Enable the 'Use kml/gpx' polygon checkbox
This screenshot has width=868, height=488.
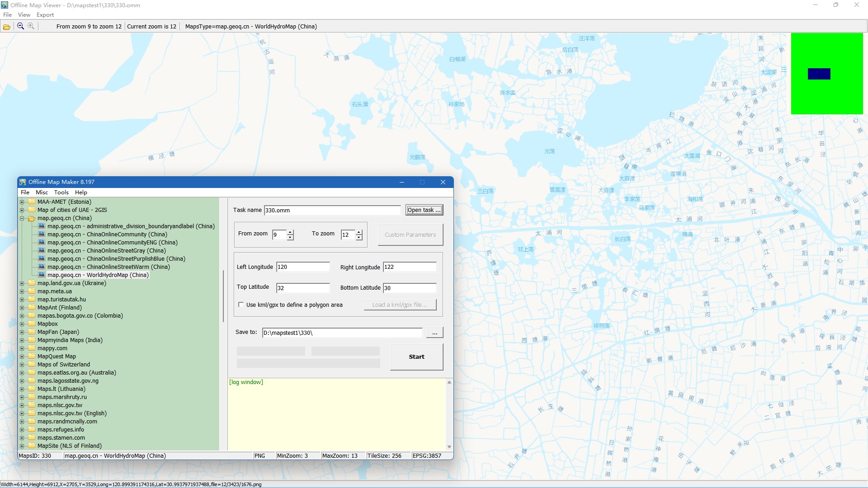(x=241, y=305)
